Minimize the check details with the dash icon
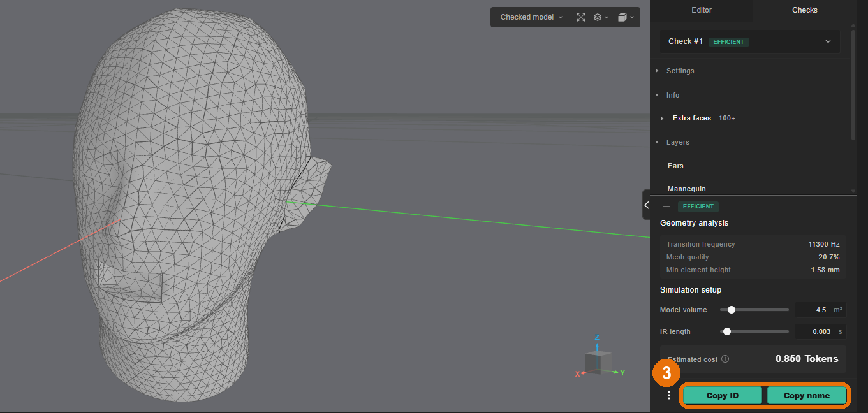Screen dimensions: 868x413 click(666, 207)
